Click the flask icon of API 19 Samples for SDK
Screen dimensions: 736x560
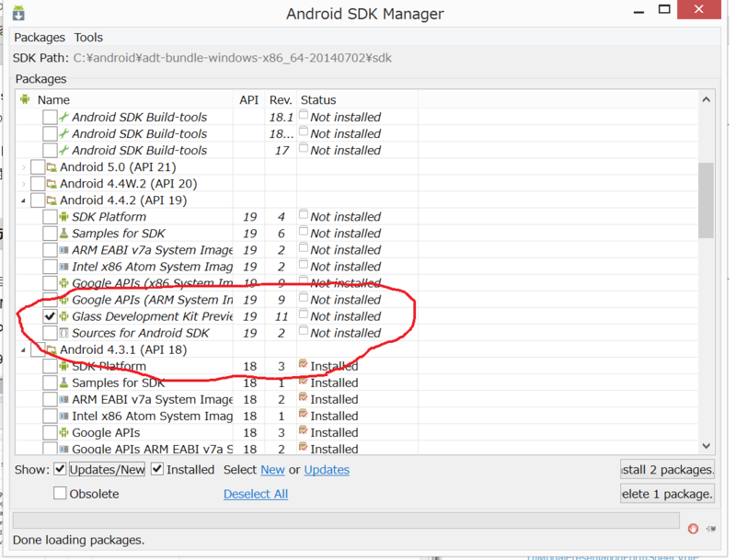coord(63,233)
